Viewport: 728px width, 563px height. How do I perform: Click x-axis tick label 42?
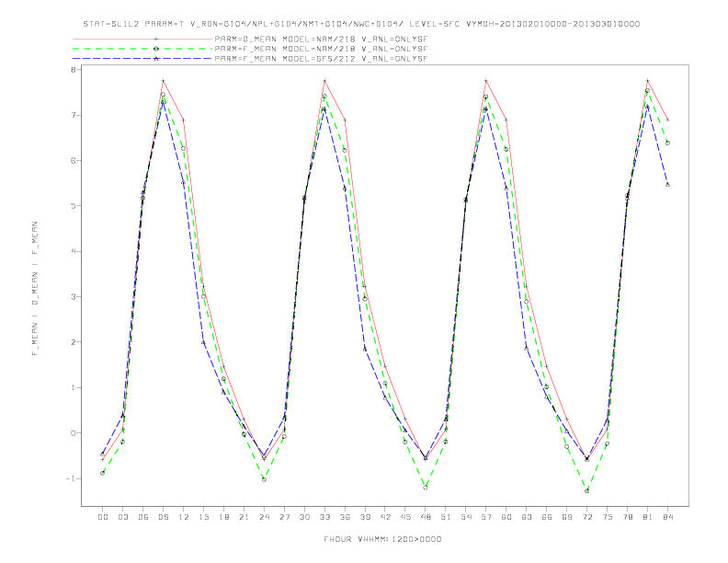[385, 517]
